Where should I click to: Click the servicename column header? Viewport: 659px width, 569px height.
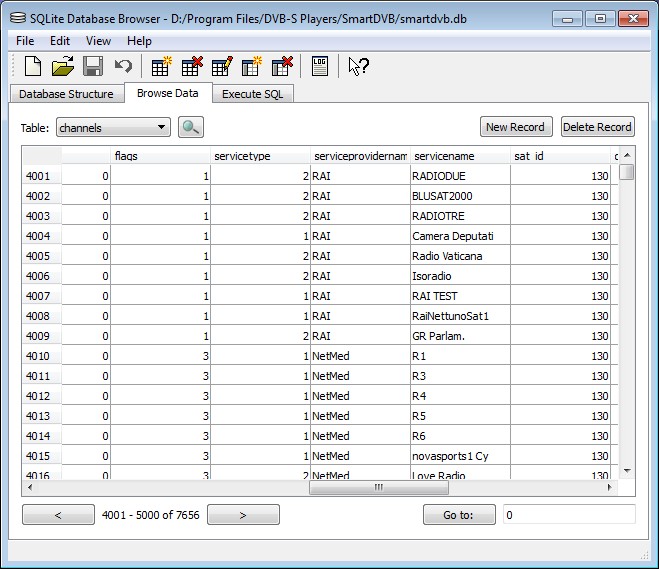tap(461, 156)
